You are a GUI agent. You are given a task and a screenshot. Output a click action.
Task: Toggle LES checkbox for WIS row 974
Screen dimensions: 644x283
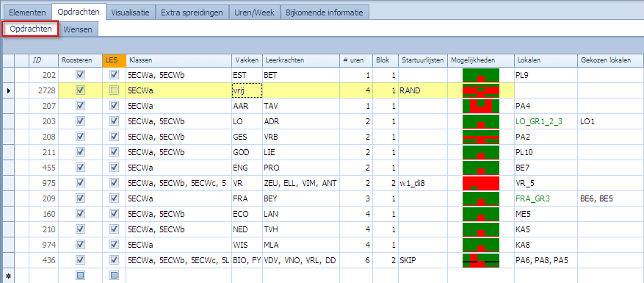coord(114,245)
